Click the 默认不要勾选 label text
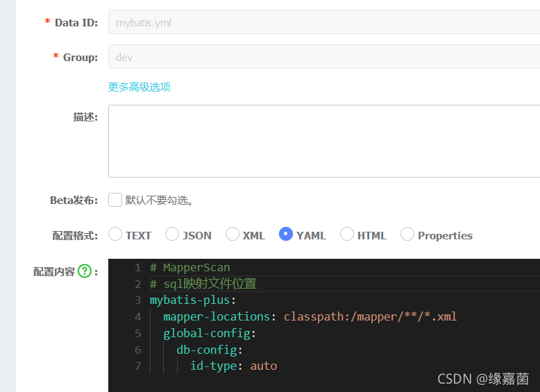Screen dimensions: 540x392 (159, 200)
